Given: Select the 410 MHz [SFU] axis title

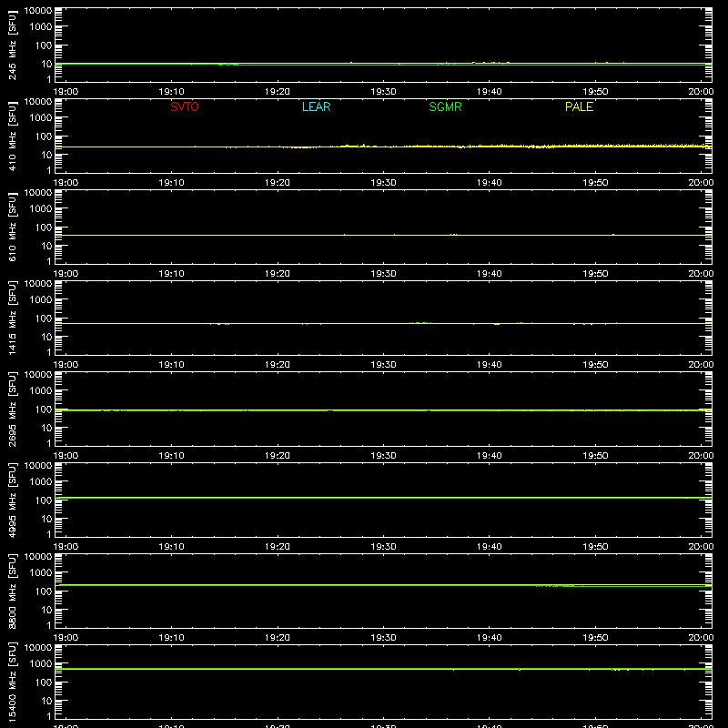Looking at the screenshot, I should tap(13, 136).
